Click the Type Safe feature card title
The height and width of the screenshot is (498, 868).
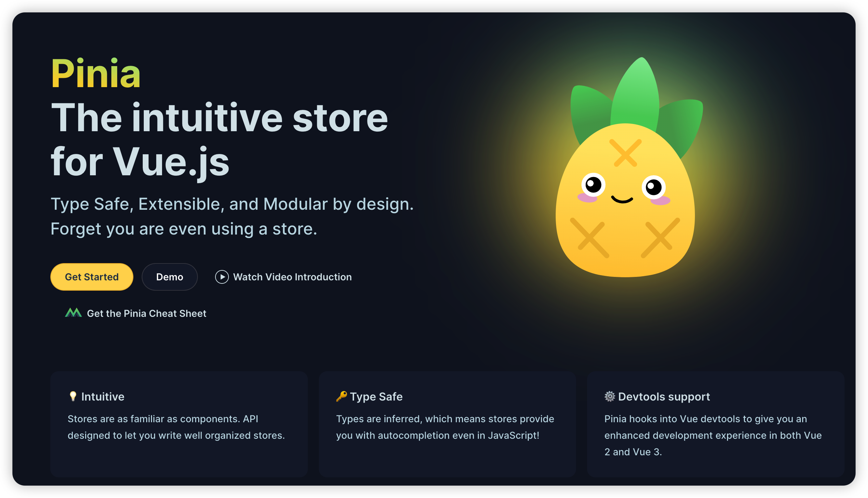point(376,397)
